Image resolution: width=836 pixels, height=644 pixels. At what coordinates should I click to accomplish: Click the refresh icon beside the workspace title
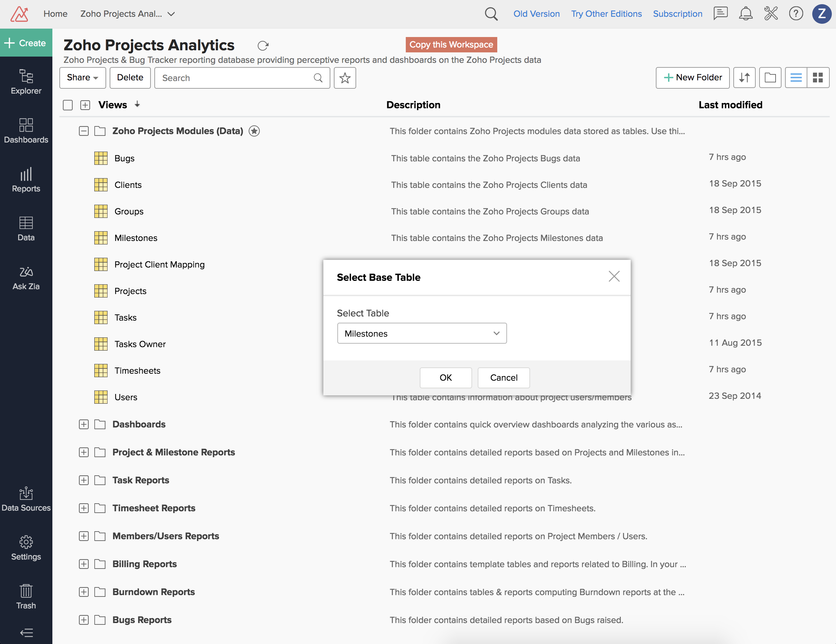coord(263,45)
